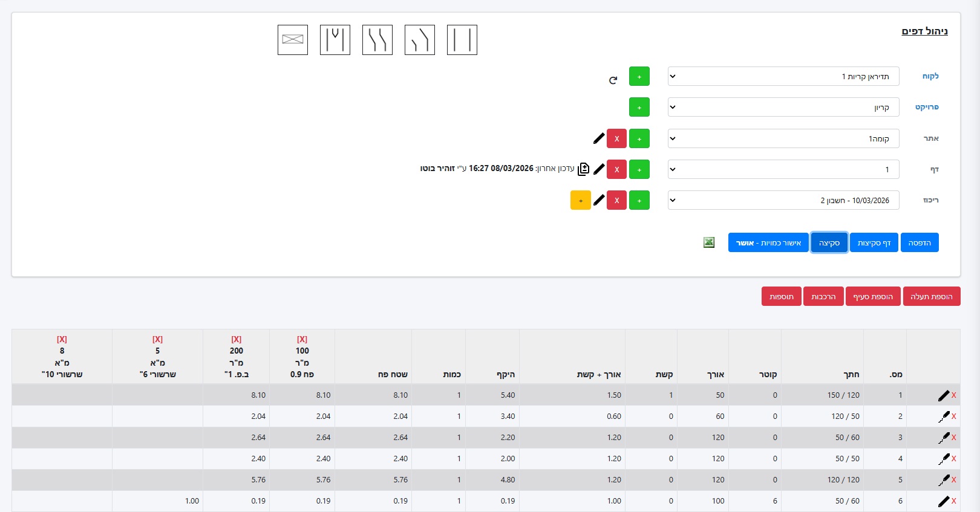This screenshot has width=980, height=512.
Task: Switch to the סקיצה view
Action: point(829,242)
